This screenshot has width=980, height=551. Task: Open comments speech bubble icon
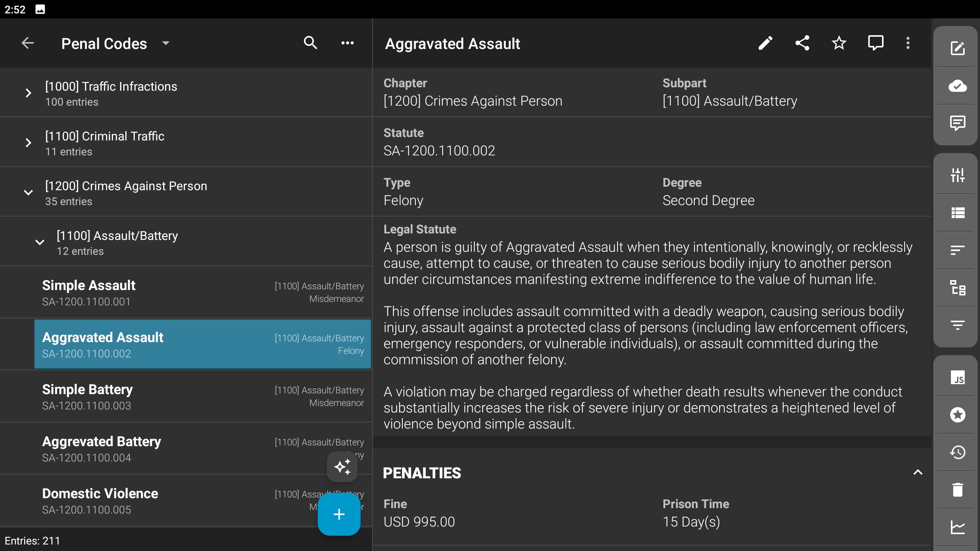[875, 43]
